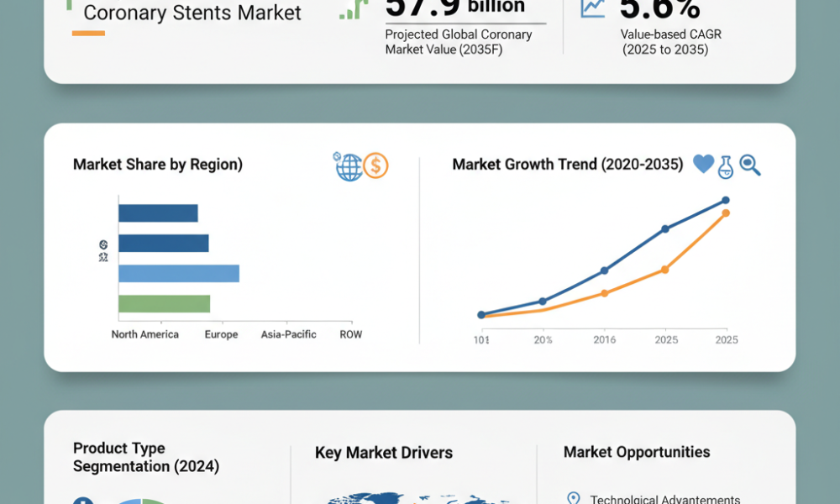Click the 'Europe' axis label
Viewport: 840px width, 504px height.
point(221,335)
